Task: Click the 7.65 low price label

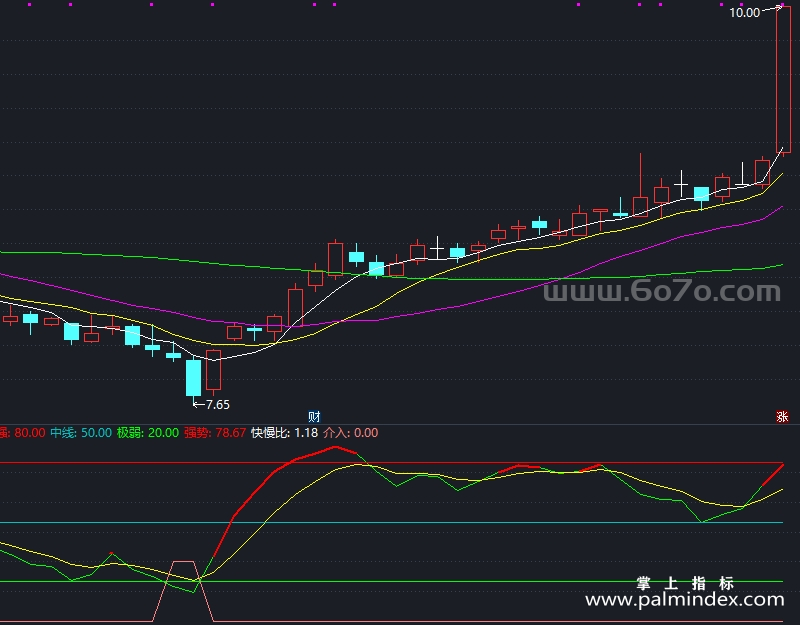Action: pyautogui.click(x=218, y=405)
